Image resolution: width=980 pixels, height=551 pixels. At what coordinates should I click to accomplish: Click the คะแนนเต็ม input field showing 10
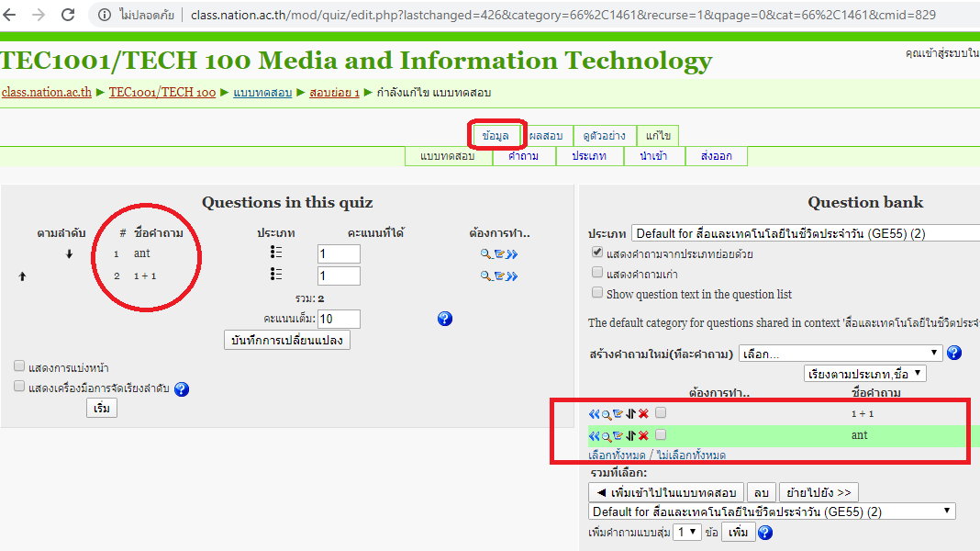click(339, 319)
